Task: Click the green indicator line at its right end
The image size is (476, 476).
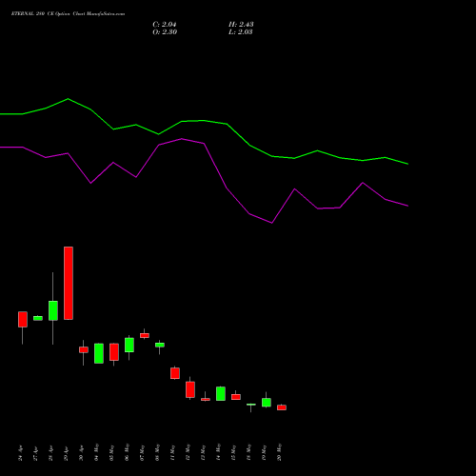Action: pos(407,164)
